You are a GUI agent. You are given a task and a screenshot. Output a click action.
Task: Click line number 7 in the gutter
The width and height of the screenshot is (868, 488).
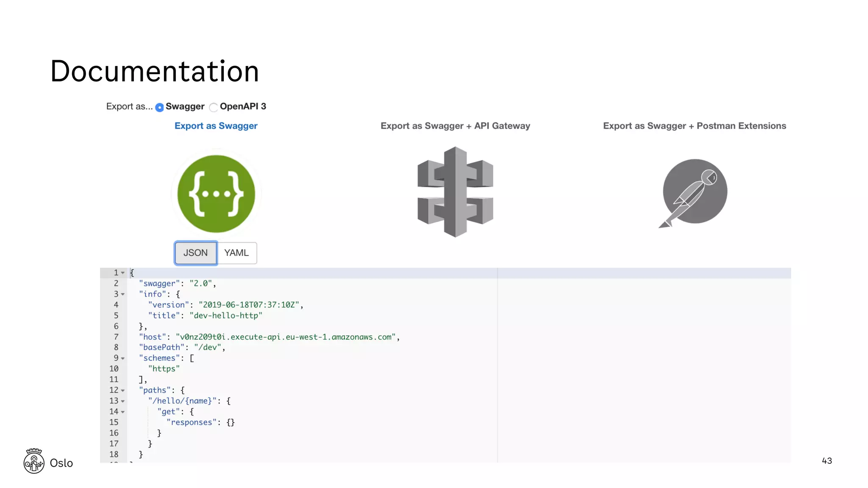pos(116,337)
